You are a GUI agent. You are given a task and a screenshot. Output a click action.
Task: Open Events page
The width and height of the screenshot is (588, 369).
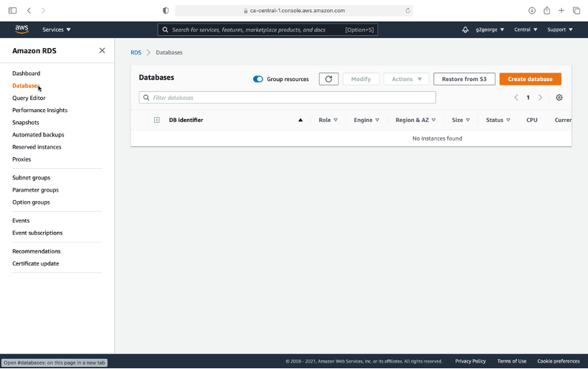[x=21, y=220]
